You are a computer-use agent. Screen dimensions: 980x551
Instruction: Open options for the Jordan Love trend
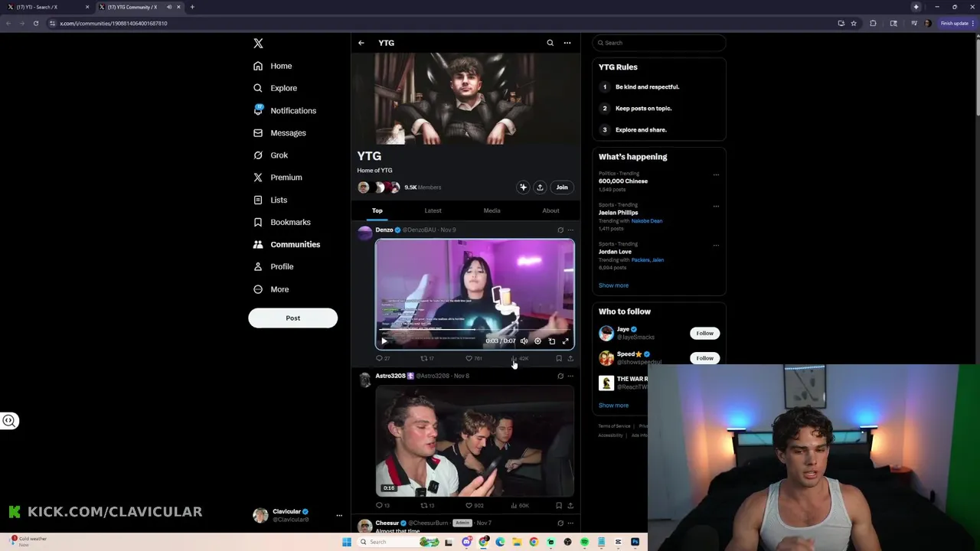716,245
